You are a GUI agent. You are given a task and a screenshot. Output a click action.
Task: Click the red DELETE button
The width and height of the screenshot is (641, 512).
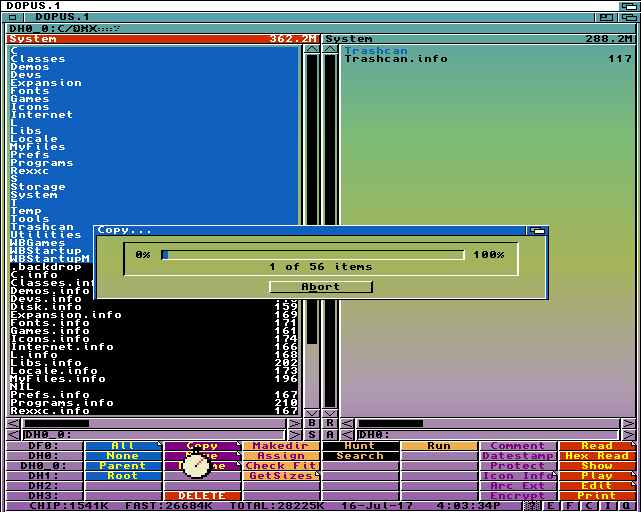(202, 496)
